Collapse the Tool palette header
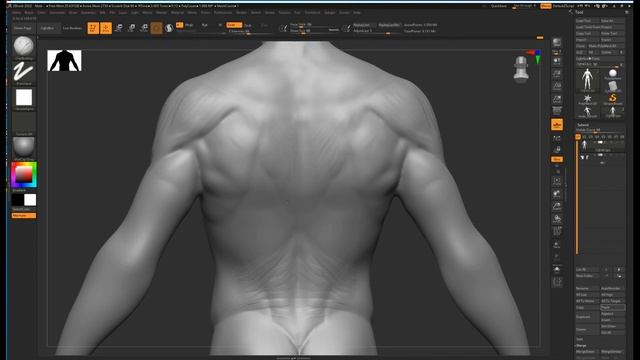 pos(579,12)
